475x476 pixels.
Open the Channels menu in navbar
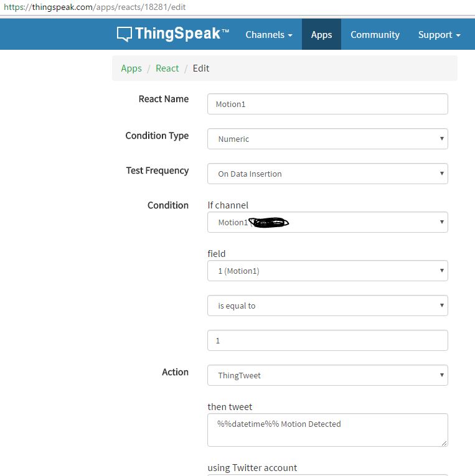(x=269, y=35)
